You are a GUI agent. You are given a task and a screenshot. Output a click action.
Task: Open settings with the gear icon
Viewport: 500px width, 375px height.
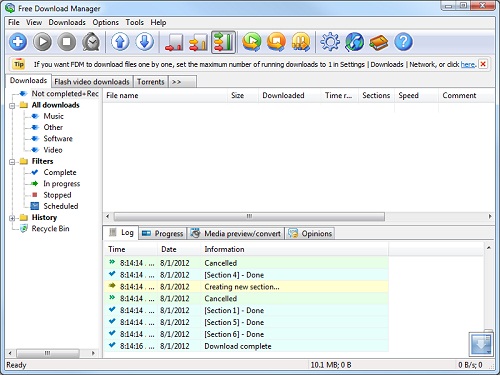(330, 42)
